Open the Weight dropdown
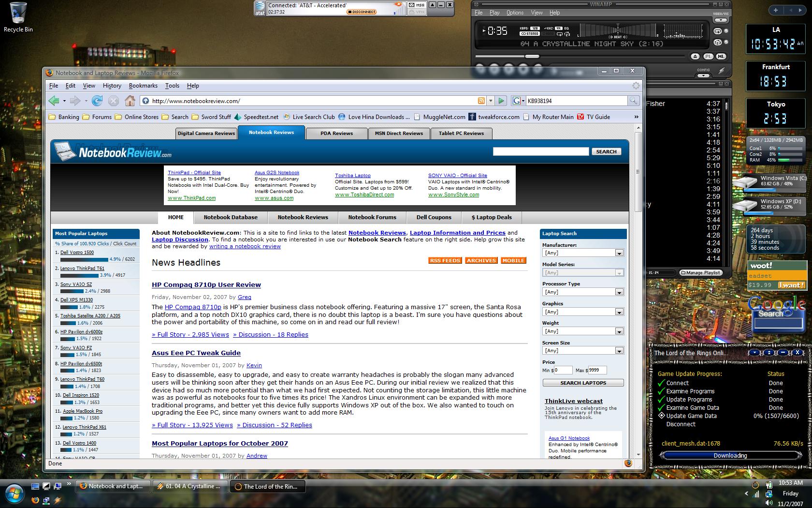 click(x=583, y=331)
